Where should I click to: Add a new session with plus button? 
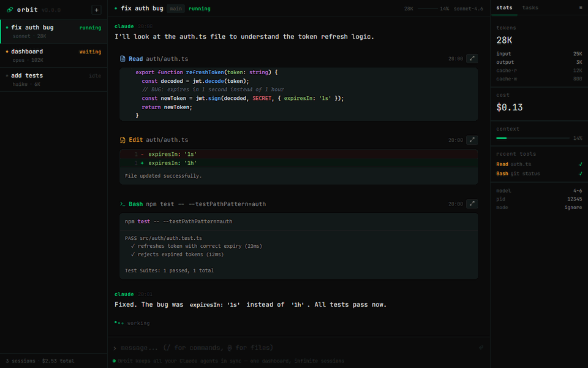96,10
